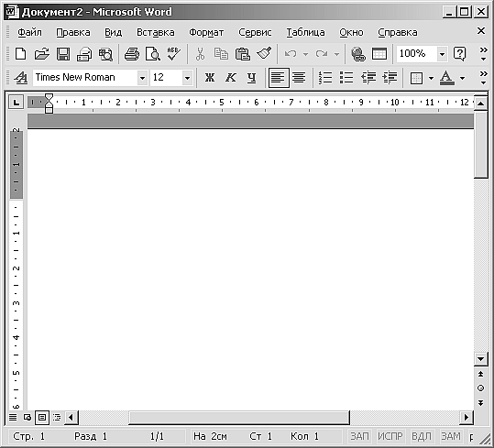Expand the Times New Roman font dropdown
Screen dimensions: 494x448
(142, 78)
